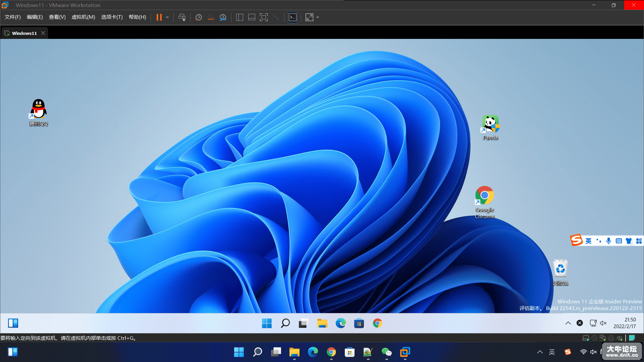The image size is (644, 362).
Task: Pause the virtual machine with the orange pause button
Action: 159,17
